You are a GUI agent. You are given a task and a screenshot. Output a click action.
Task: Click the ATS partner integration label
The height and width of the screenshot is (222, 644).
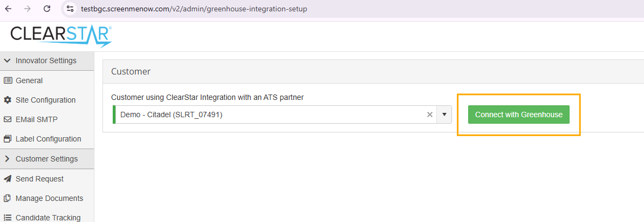click(208, 97)
